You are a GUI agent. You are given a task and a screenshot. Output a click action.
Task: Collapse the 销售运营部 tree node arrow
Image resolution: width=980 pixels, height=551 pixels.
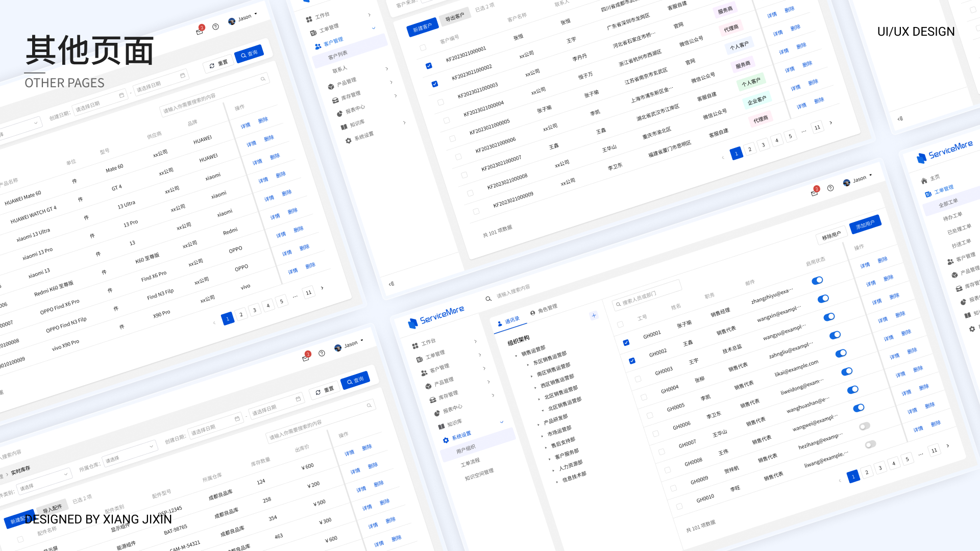pyautogui.click(x=516, y=356)
